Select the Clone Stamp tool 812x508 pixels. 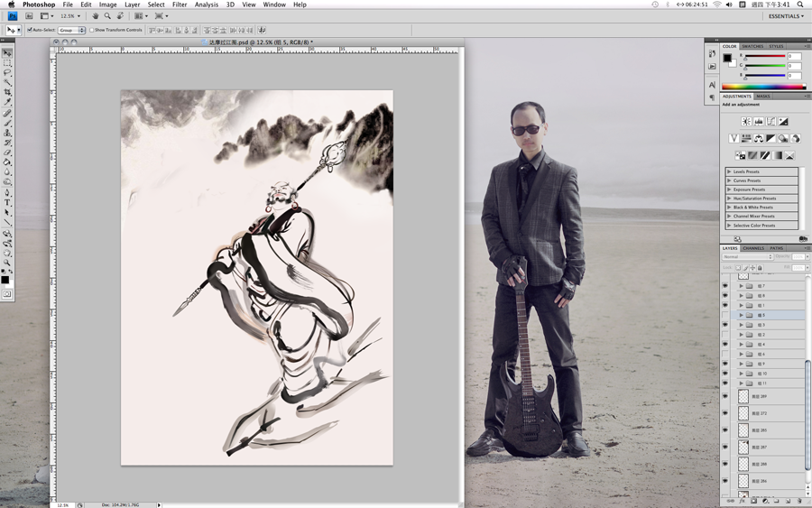click(6, 133)
